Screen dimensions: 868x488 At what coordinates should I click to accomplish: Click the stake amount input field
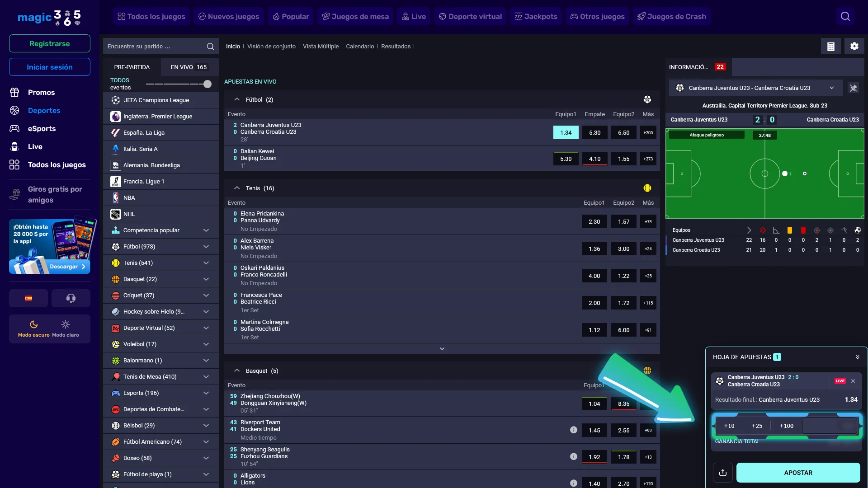tap(830, 426)
